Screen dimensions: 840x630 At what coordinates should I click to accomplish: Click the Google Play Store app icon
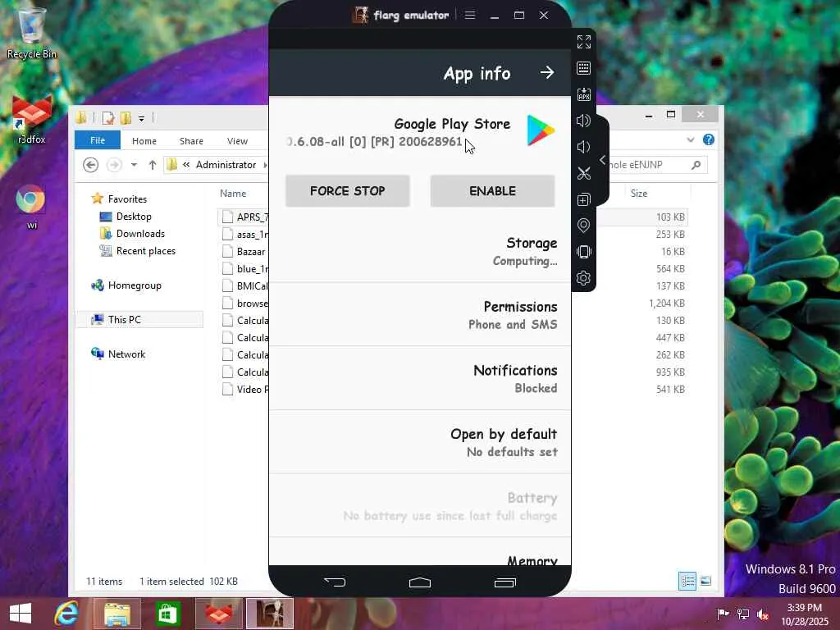[x=540, y=130]
